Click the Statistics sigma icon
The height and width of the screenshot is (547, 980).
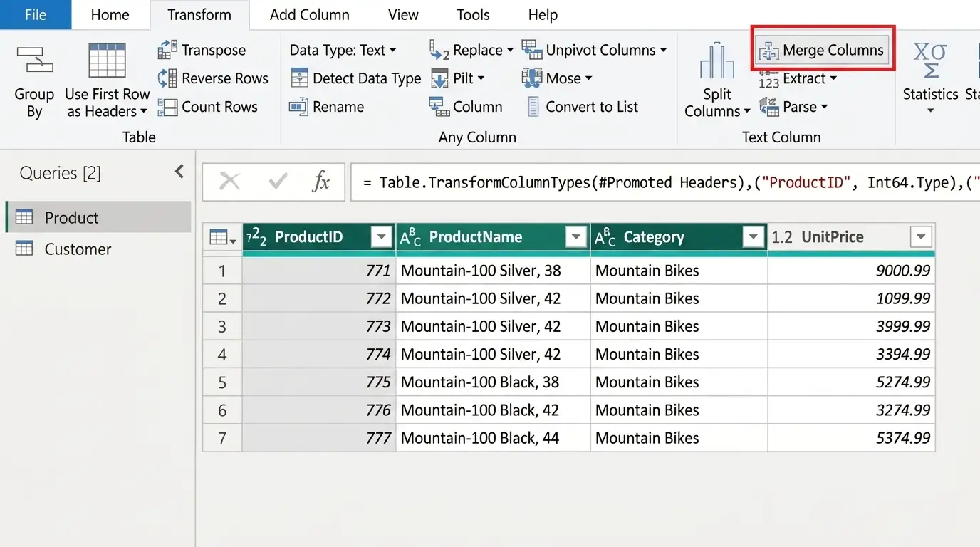click(x=930, y=60)
